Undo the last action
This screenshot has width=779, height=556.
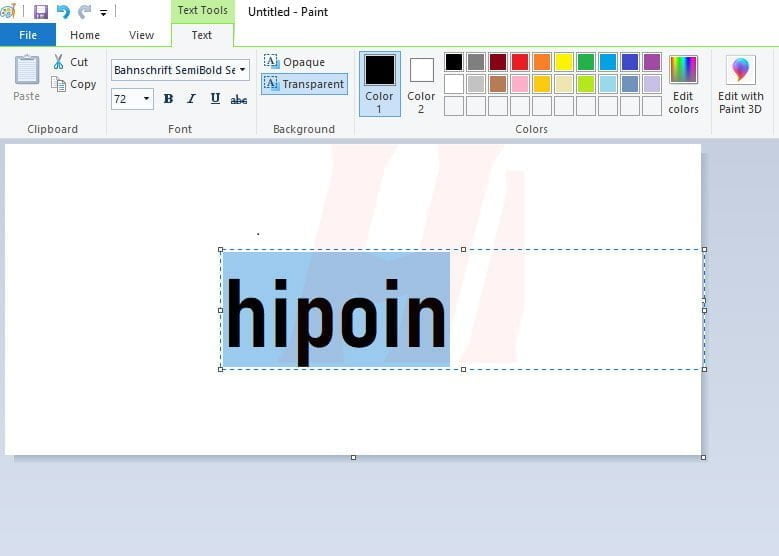tap(63, 11)
